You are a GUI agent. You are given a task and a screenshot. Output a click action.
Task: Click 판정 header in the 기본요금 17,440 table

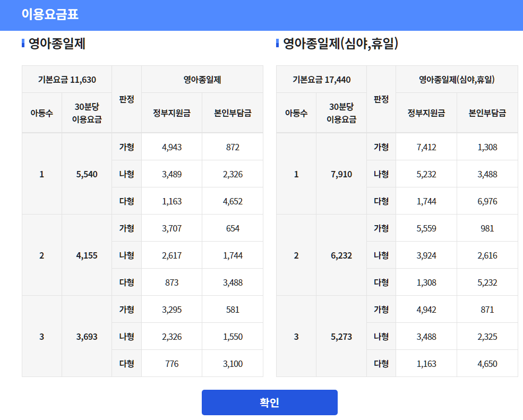(381, 99)
